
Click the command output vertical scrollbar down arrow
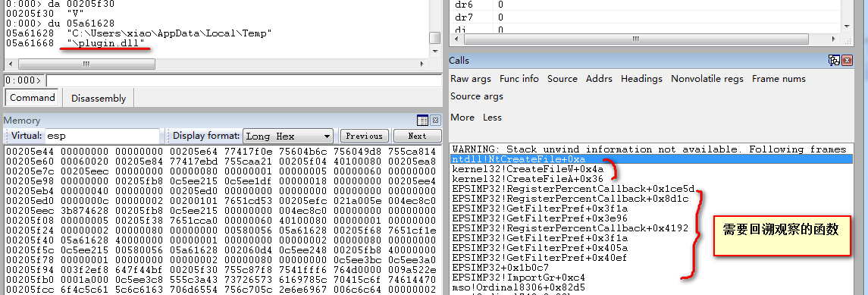pyautogui.click(x=435, y=52)
